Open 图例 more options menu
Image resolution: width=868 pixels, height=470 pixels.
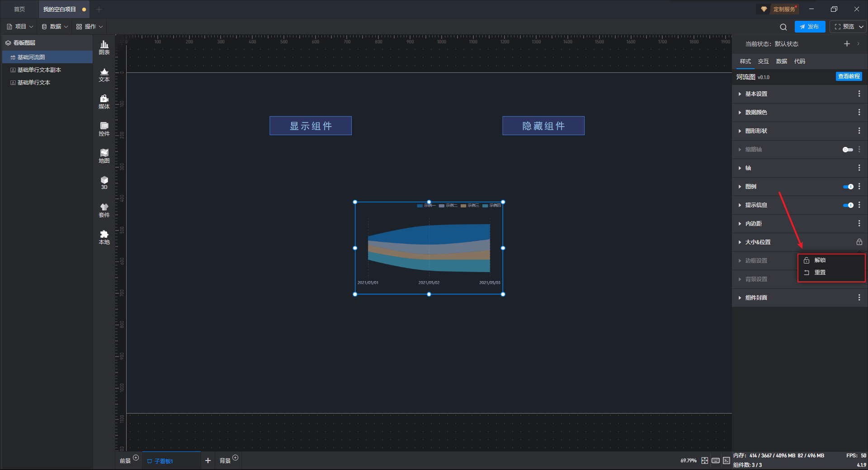click(x=859, y=186)
